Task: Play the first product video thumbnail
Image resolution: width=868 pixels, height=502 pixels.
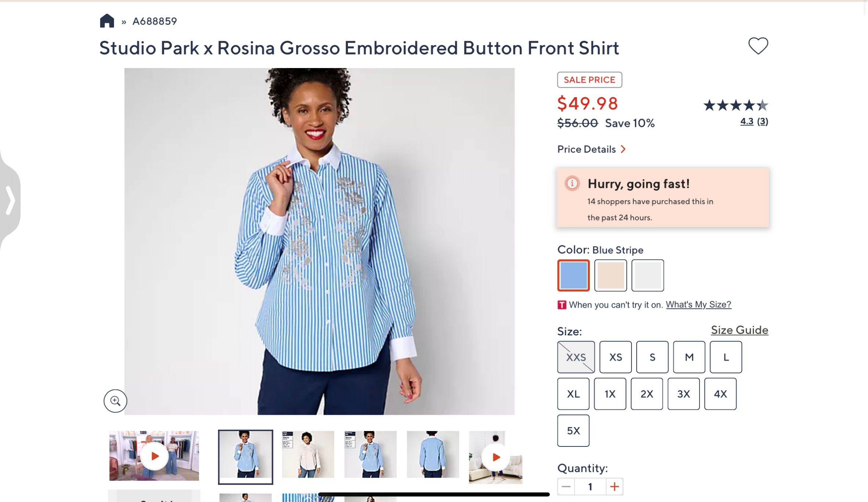Action: (154, 456)
